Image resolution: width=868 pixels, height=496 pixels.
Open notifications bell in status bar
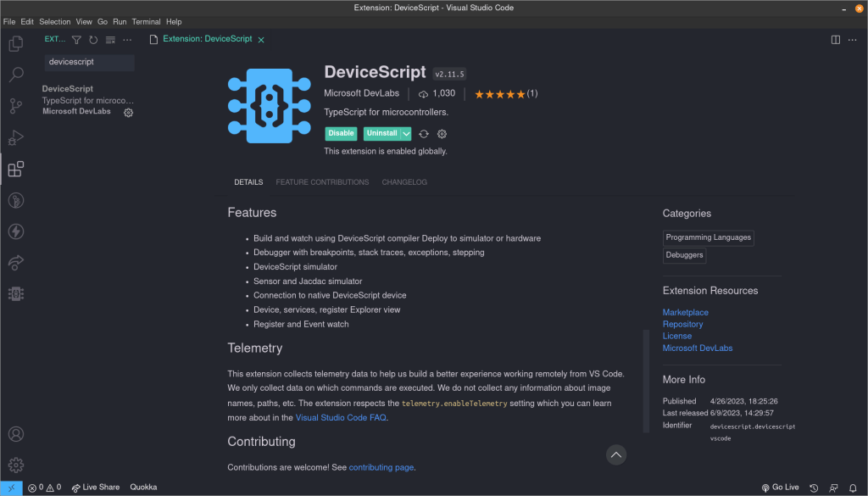click(853, 488)
